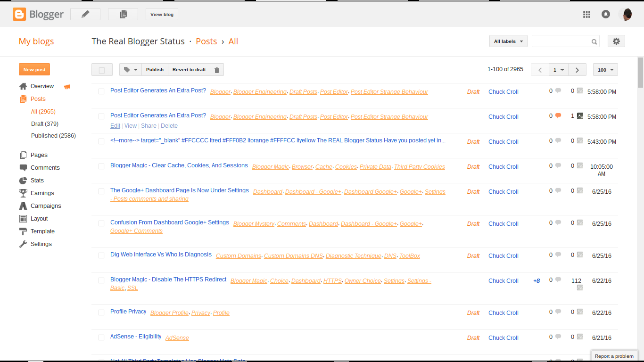The image size is (644, 362).
Task: Click the Revert to draft button
Action: (x=189, y=70)
